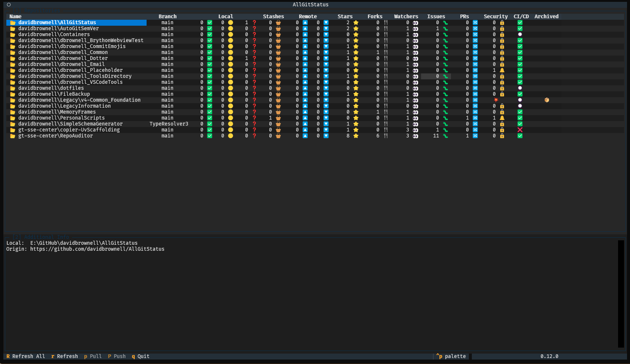Click the green CI/CD check for AllGitStatus
This screenshot has height=364, width=630.
point(520,23)
